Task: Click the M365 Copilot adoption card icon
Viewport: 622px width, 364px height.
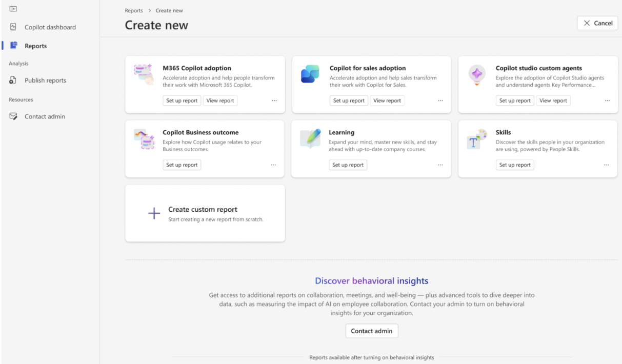Action: 143,74
